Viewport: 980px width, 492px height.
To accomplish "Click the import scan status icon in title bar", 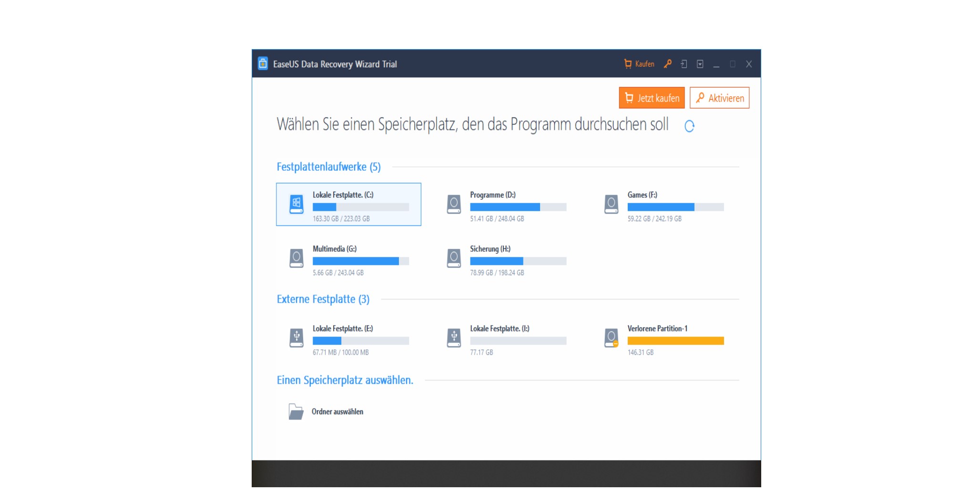I will [684, 64].
